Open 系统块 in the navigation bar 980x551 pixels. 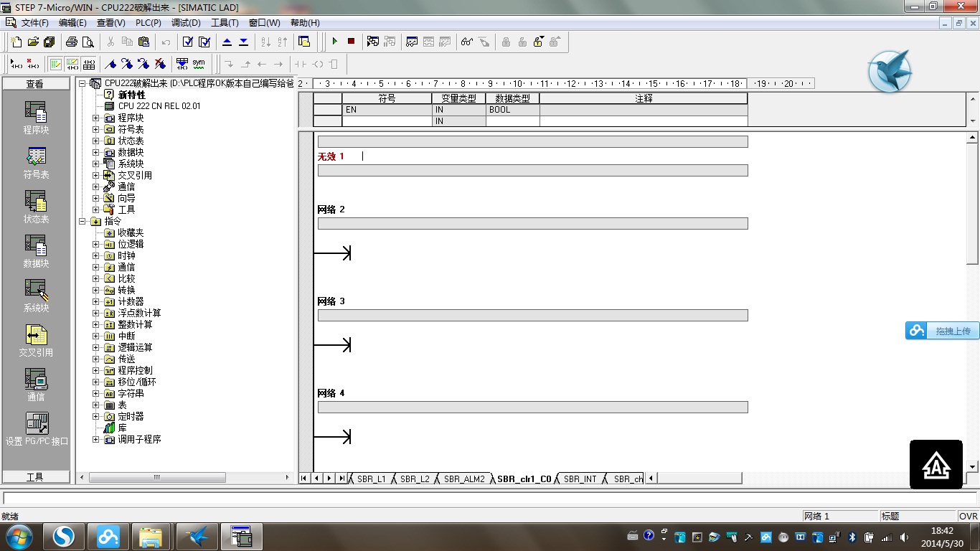click(x=36, y=296)
